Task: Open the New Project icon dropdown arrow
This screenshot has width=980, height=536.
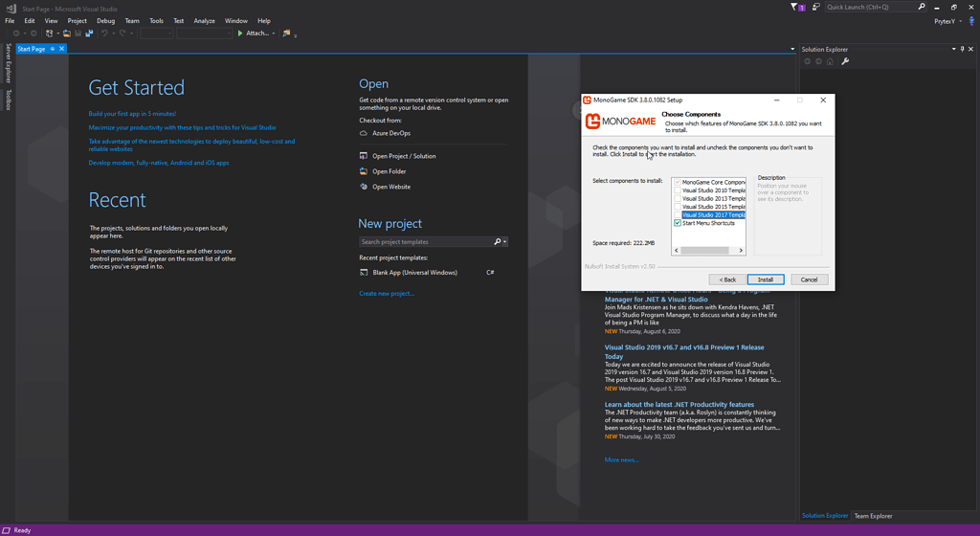Action: (x=57, y=33)
